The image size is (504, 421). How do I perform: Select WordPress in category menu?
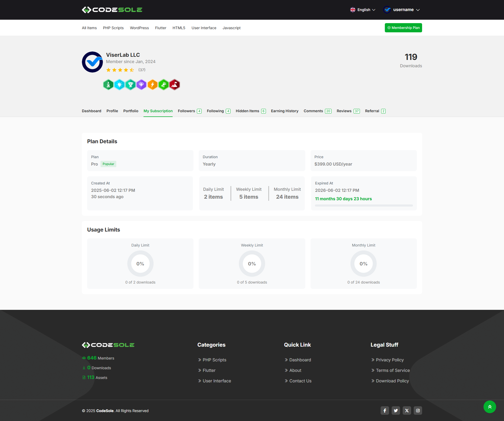click(139, 28)
